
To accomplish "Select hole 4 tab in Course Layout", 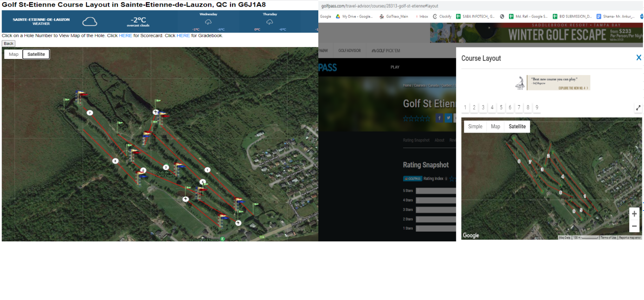I will 492,108.
